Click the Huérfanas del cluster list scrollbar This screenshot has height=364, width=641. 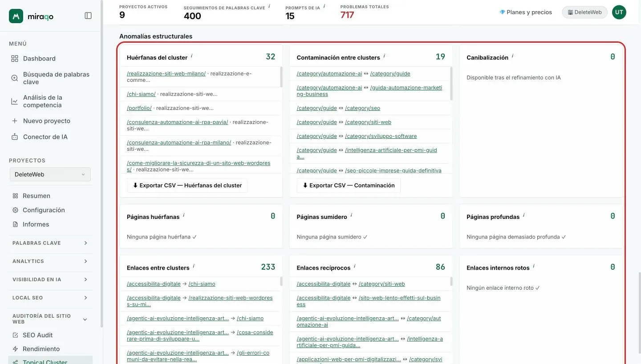[x=281, y=77]
